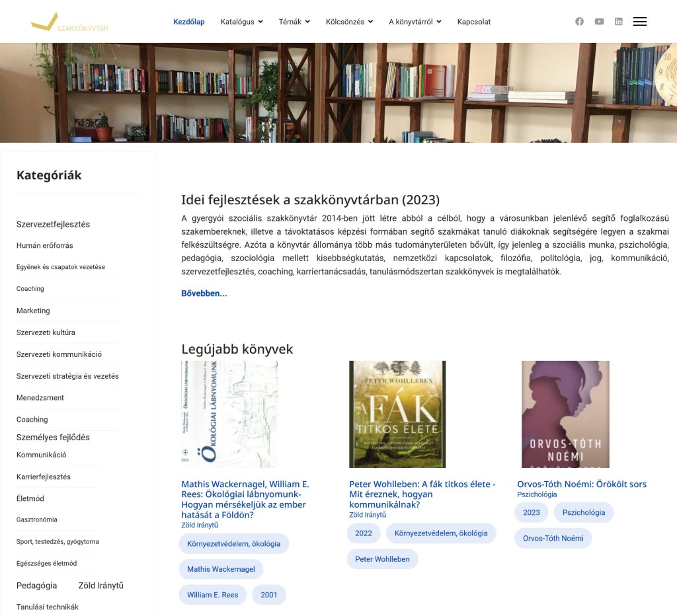Select the Ökológiai lábnyomunk book cover
Viewport: 677px width, 616px height.
(x=229, y=414)
